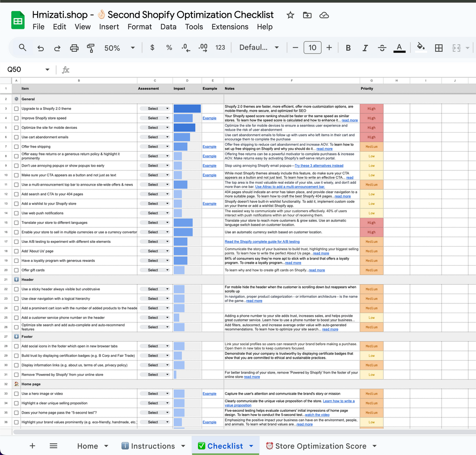Tick the 'Use cart abandonment emails' checkbox
476x455 pixels.
pos(16,137)
